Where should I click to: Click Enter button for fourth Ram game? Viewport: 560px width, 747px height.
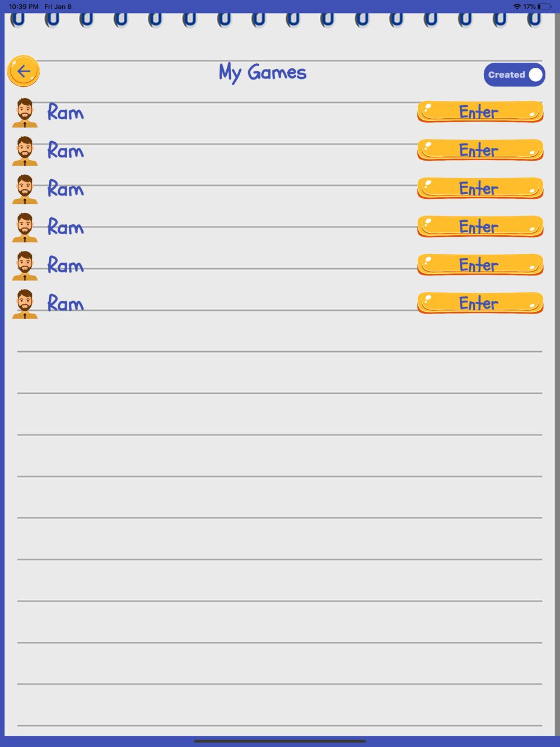[x=480, y=227]
